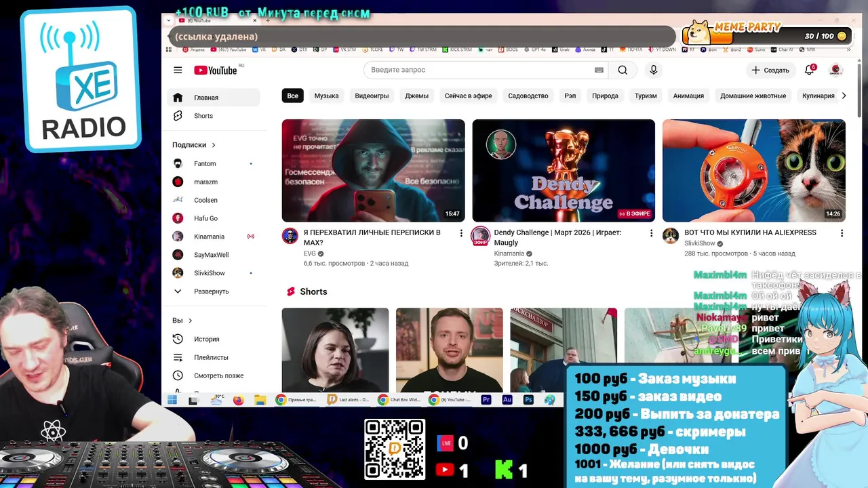
Task: Open File Explorer from the taskbar
Action: [260, 400]
